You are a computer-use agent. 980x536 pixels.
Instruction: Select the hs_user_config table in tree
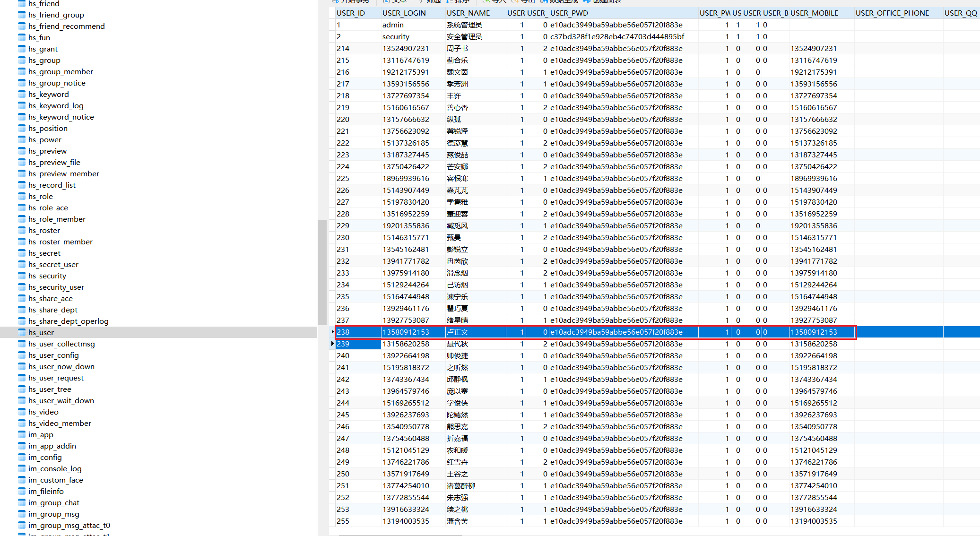53,355
